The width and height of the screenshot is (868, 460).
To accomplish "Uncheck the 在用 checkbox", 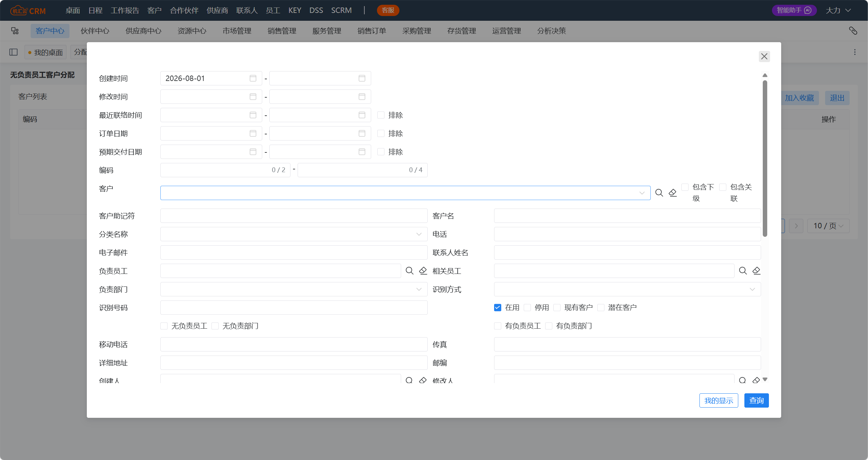I will click(498, 308).
